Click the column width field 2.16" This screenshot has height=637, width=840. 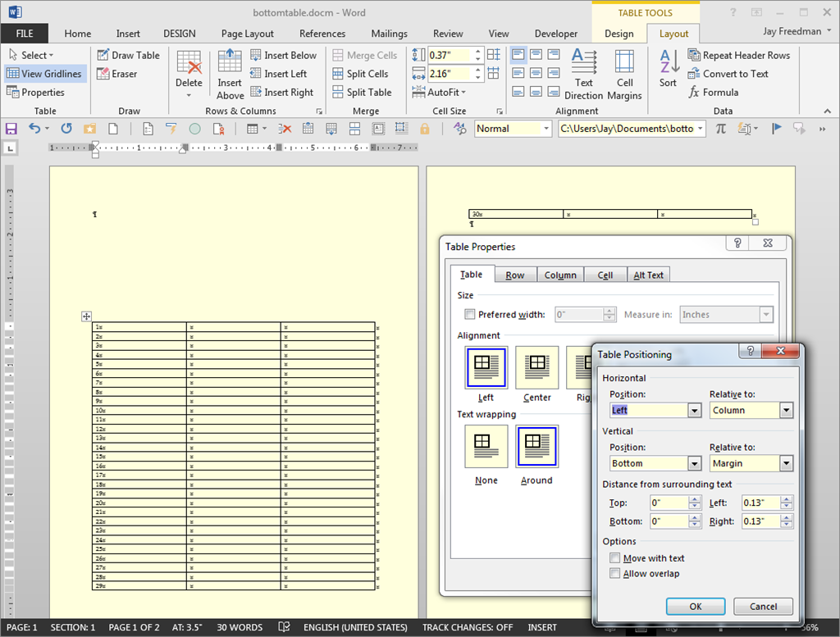coord(449,73)
